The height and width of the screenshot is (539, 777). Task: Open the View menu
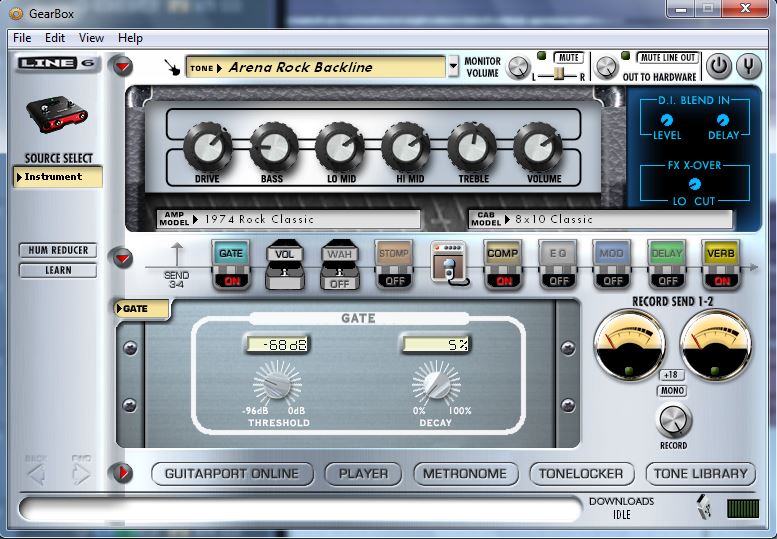91,38
